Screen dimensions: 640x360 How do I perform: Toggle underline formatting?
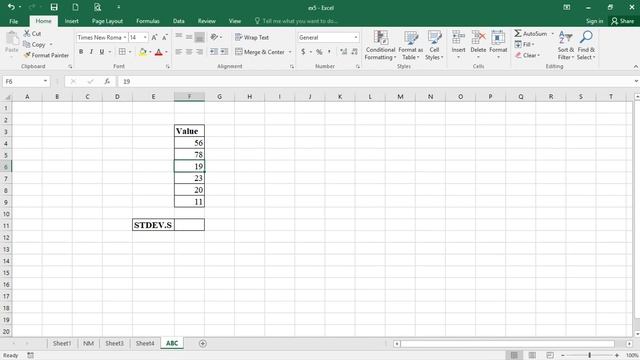pyautogui.click(x=102, y=52)
